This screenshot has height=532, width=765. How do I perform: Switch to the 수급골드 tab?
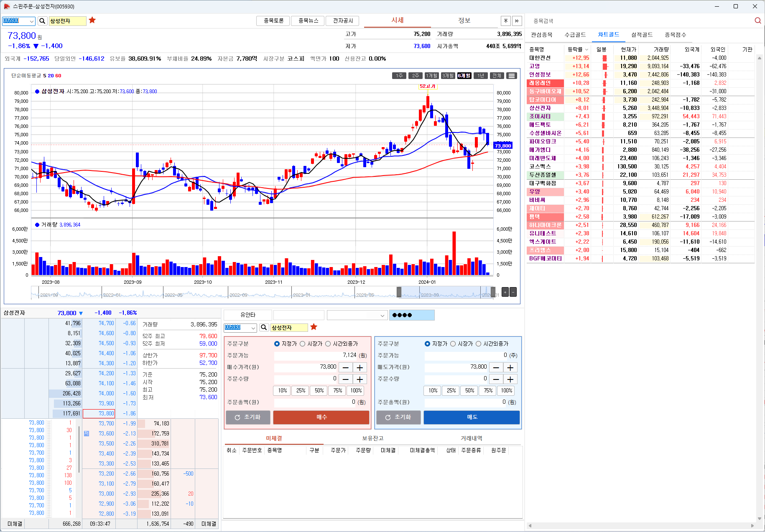(575, 35)
